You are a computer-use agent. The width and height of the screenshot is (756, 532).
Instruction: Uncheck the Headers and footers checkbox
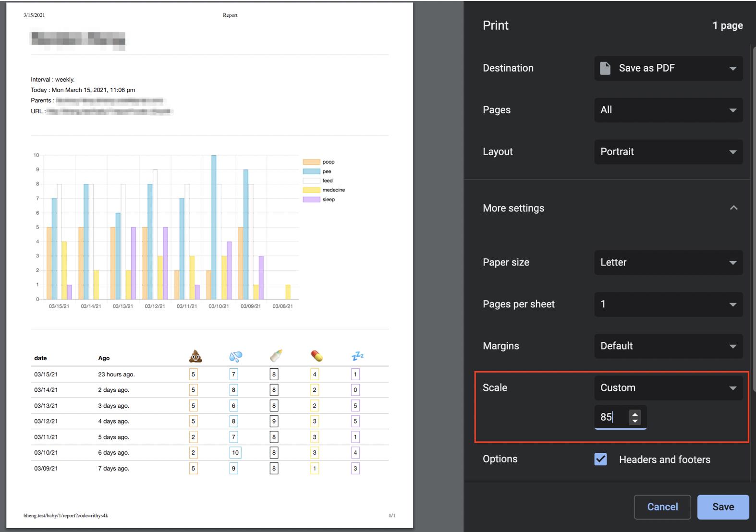click(600, 459)
